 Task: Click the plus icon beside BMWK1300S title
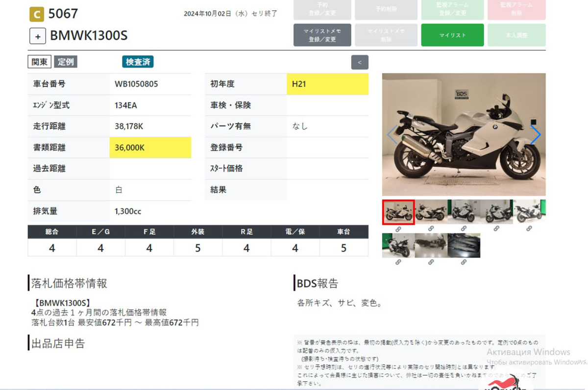tap(38, 36)
